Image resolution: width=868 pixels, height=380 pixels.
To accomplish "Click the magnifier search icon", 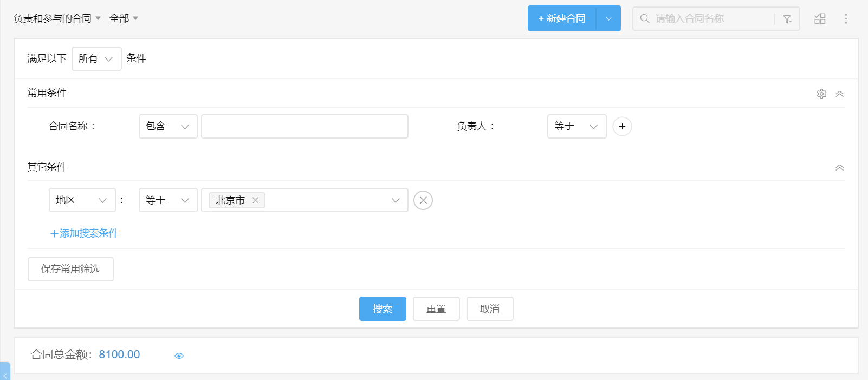I will 645,19.
